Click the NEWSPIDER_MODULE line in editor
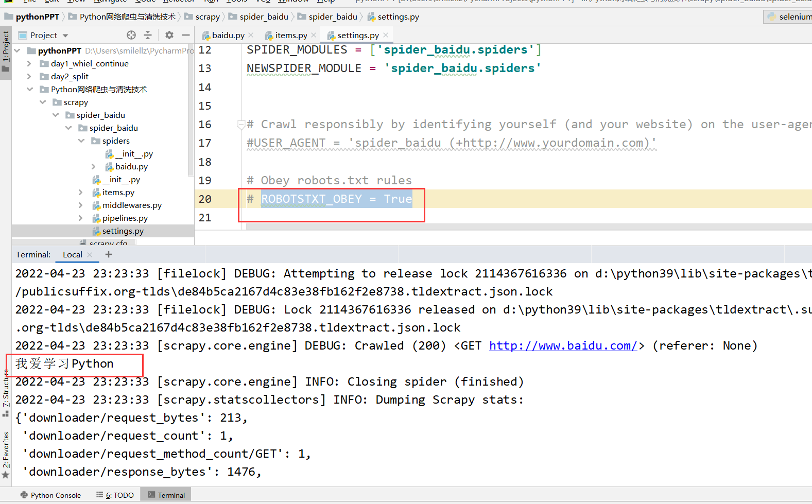Screen dimensions: 812x504 (394, 68)
